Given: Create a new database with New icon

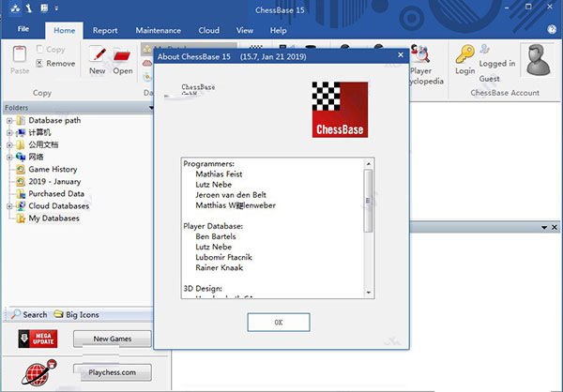Looking at the screenshot, I should coord(98,54).
